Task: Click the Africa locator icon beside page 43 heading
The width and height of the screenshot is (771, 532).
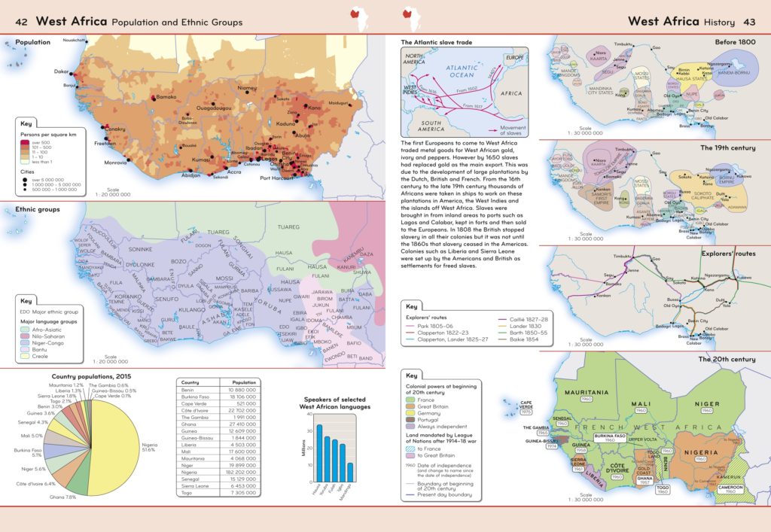Action: (x=412, y=19)
